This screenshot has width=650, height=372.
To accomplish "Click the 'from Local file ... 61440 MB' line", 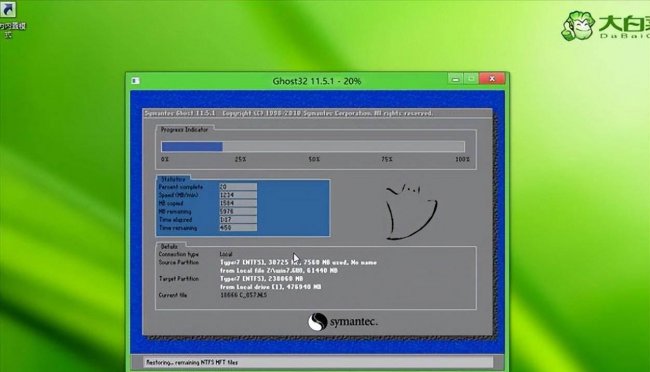I will (x=279, y=270).
